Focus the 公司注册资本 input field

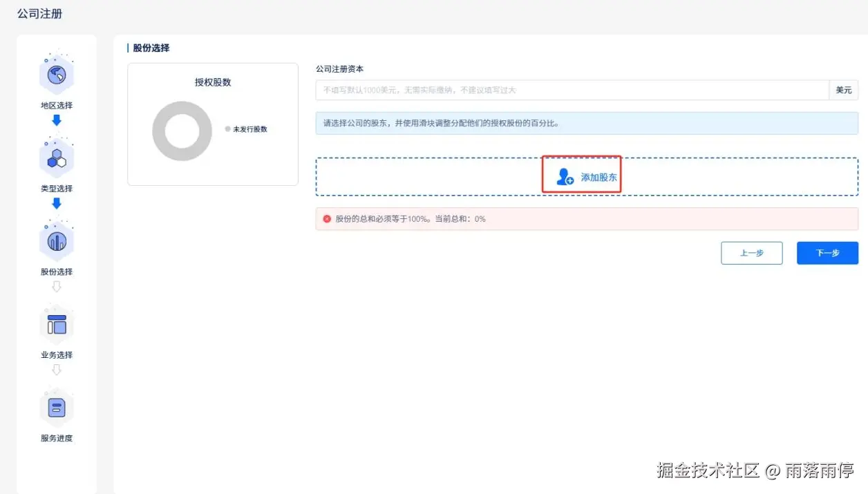[572, 90]
